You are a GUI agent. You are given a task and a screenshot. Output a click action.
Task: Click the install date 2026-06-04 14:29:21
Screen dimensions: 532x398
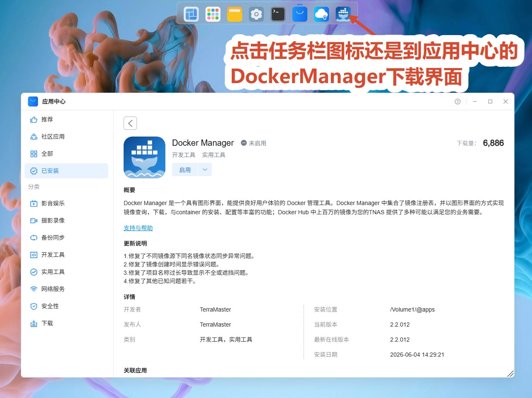(x=417, y=355)
